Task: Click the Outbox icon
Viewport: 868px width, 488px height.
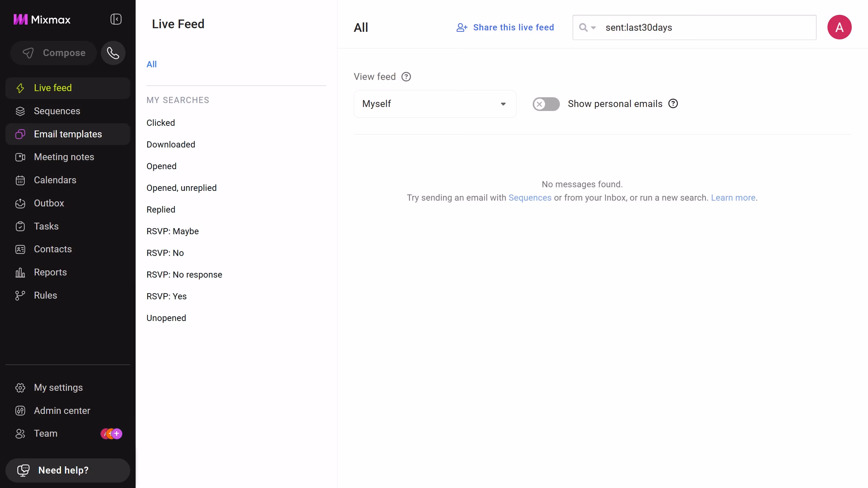Action: 20,204
